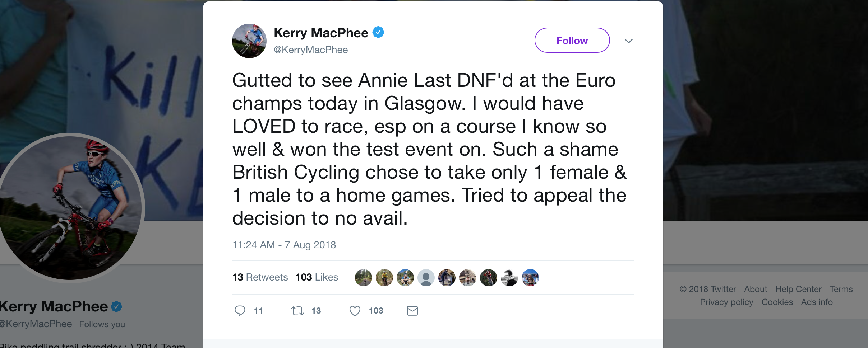Open Kerry MacPhee's tweet avatar picture
The image size is (868, 348).
(x=249, y=41)
